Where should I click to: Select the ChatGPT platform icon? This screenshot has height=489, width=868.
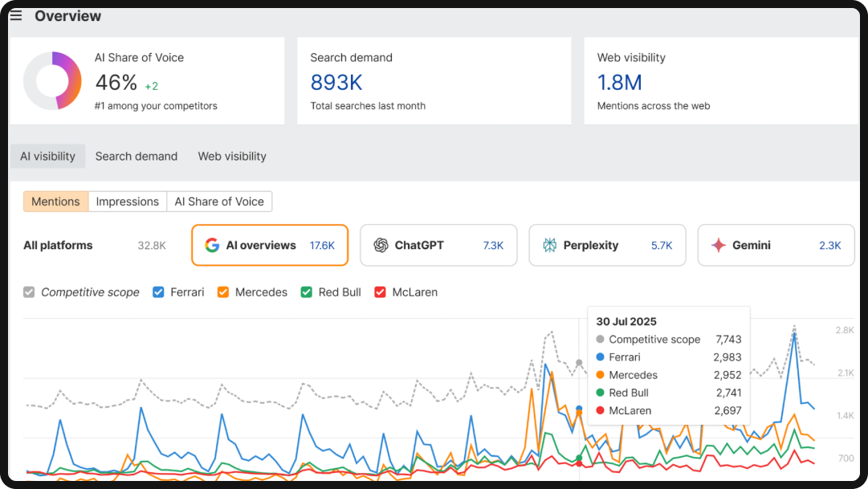click(x=381, y=244)
